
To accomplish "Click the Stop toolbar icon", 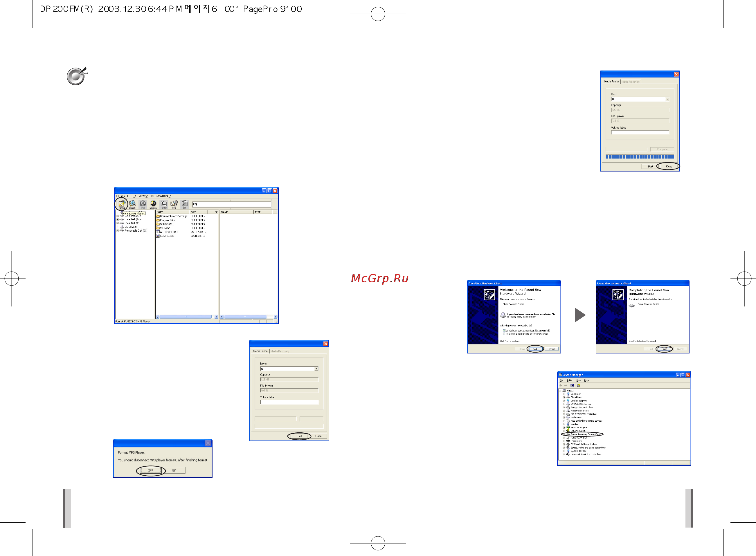I will pos(143,204).
